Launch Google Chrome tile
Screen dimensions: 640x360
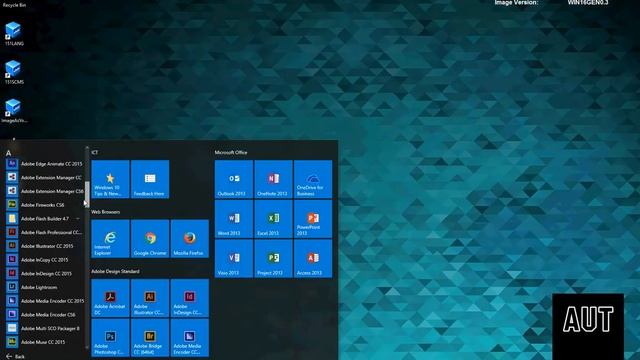pos(150,239)
